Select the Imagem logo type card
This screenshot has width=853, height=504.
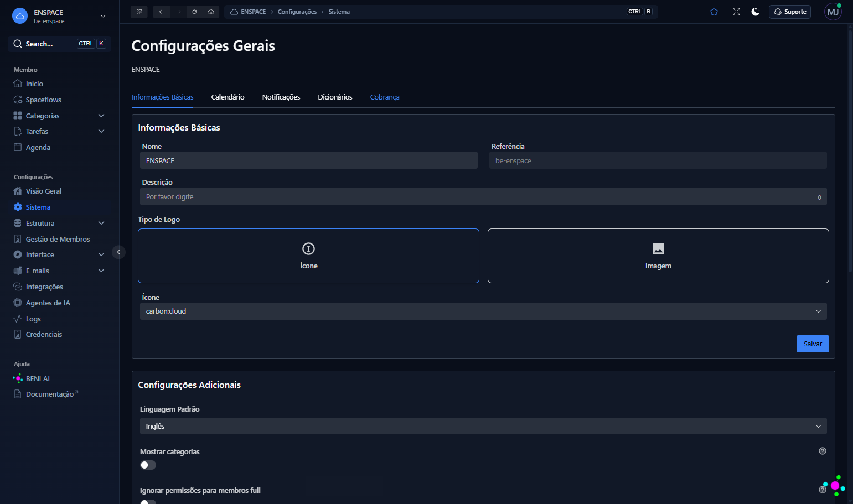pos(658,256)
